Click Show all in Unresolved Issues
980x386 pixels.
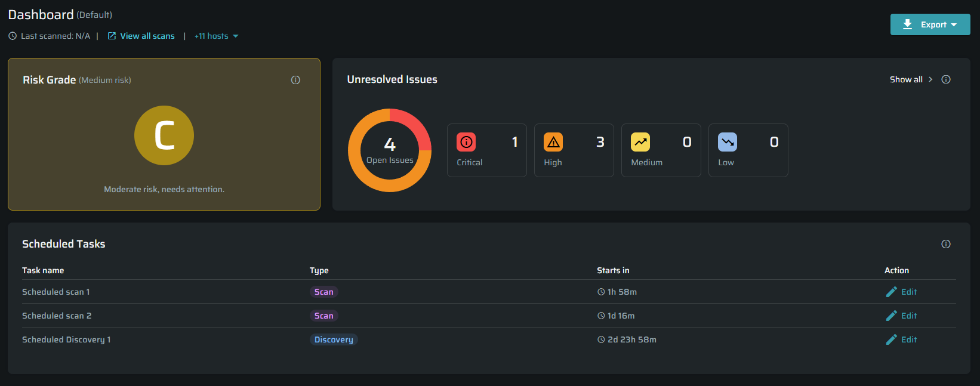coord(906,79)
